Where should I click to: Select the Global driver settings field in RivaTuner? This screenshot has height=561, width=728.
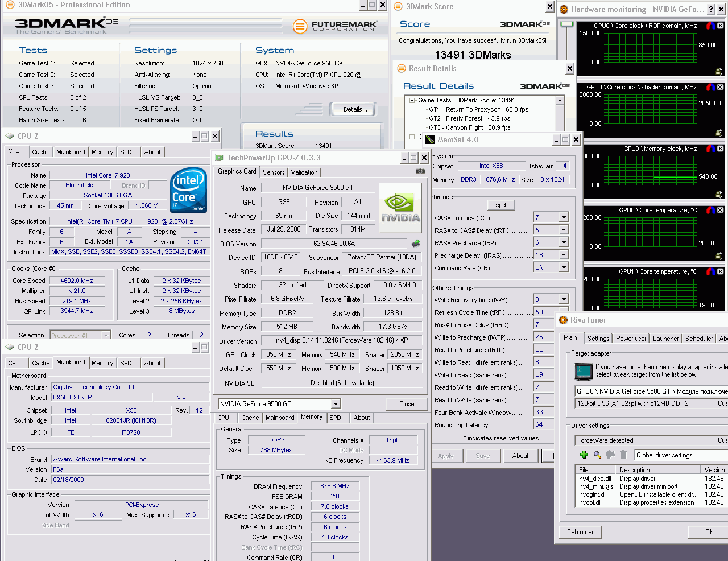(681, 455)
